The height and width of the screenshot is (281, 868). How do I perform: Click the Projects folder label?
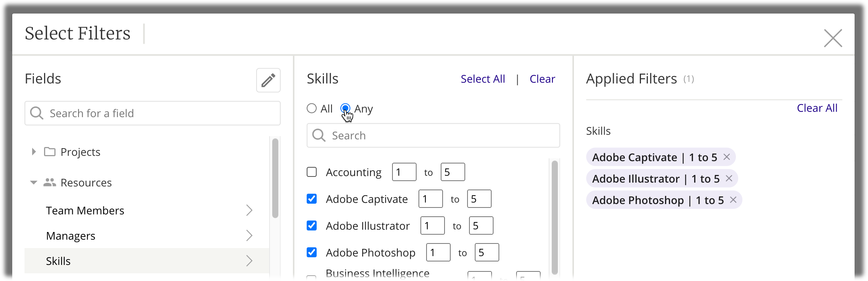point(80,152)
